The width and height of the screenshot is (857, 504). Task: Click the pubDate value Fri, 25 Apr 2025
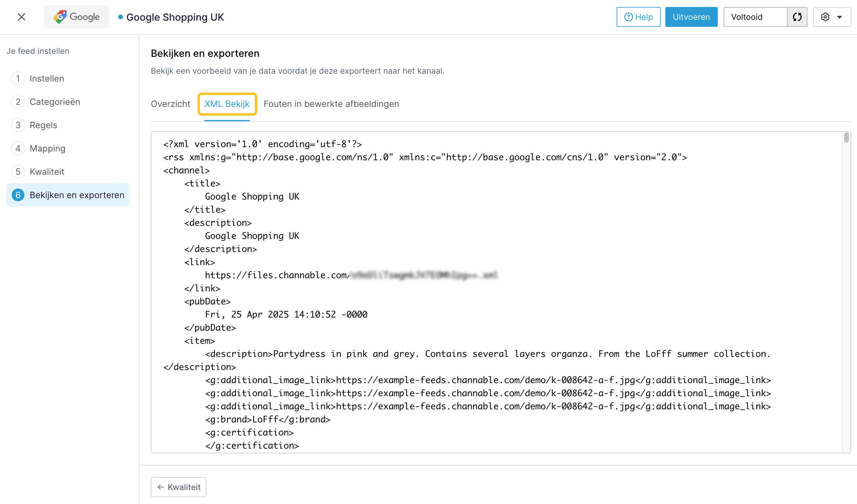286,314
